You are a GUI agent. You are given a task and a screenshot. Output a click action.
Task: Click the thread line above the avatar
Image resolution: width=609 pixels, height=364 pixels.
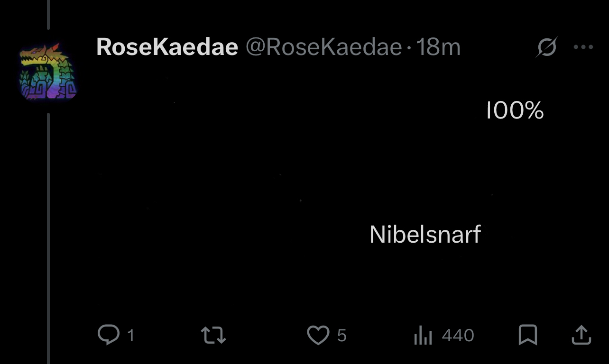click(x=48, y=14)
